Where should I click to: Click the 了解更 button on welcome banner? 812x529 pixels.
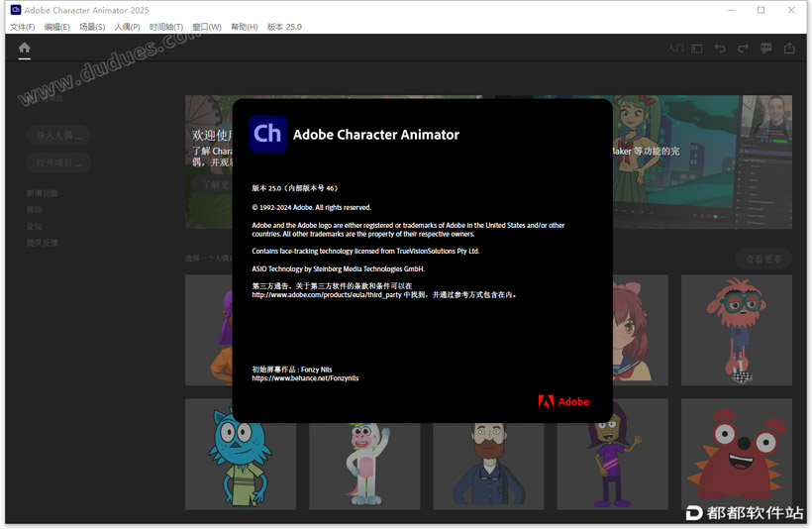(213, 185)
